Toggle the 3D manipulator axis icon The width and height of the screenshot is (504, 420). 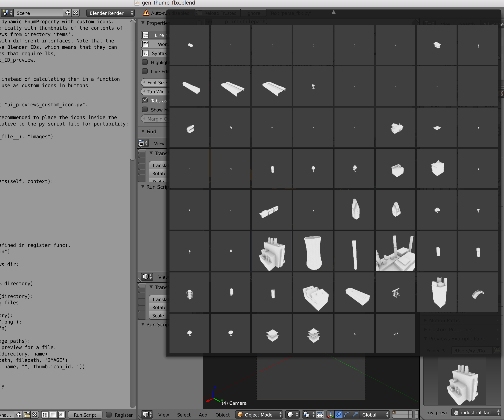point(330,414)
